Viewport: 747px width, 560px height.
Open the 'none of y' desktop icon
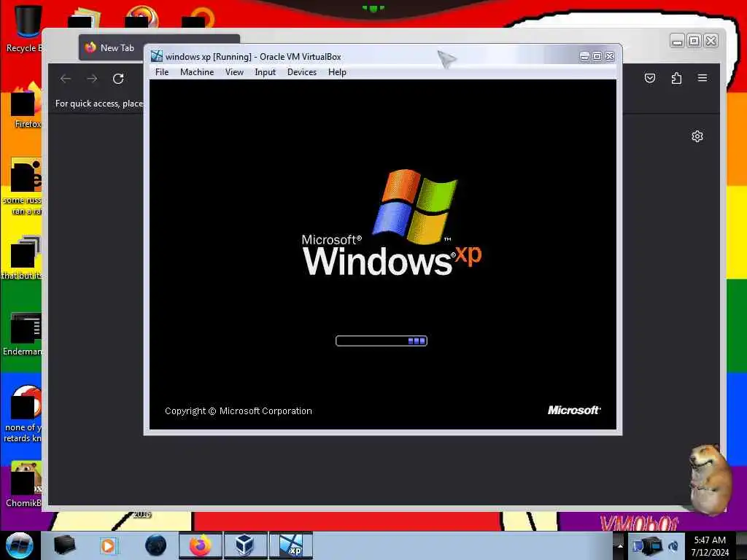coord(24,414)
